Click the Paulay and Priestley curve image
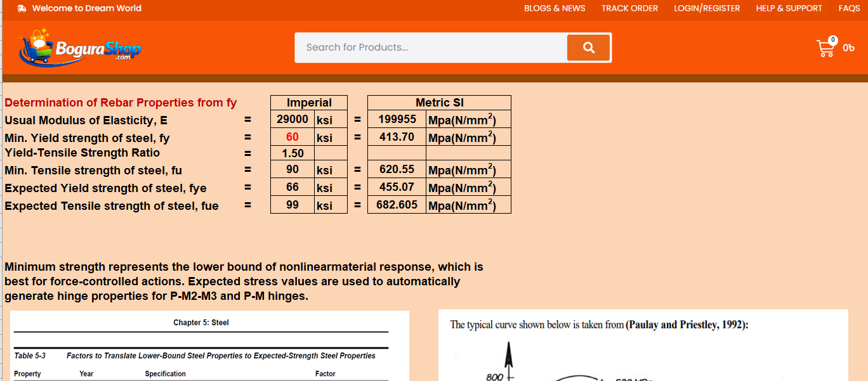This screenshot has width=868, height=381. pos(643,345)
